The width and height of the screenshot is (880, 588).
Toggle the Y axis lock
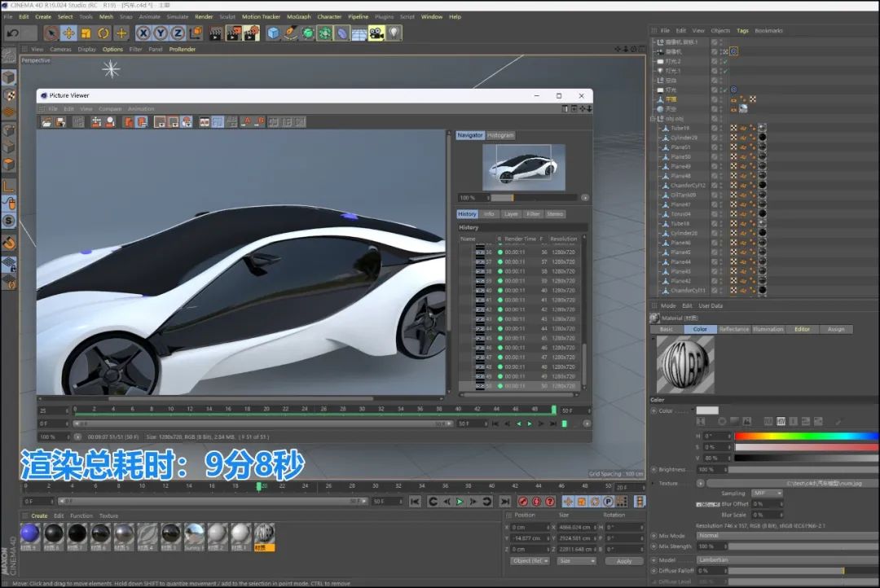point(161,33)
